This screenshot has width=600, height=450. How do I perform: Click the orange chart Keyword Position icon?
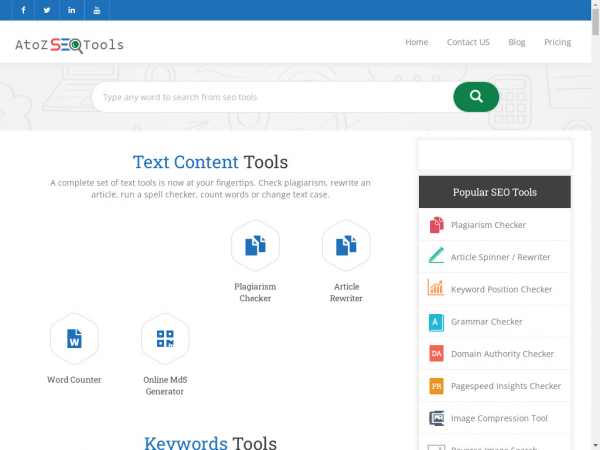[x=436, y=287]
